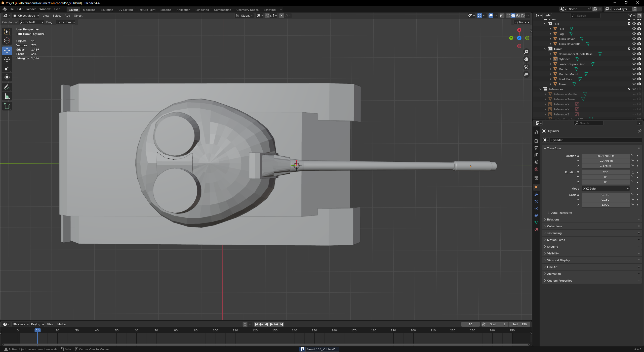This screenshot has height=352, width=644.
Task: Open the Particles properties tab
Action: click(x=536, y=201)
